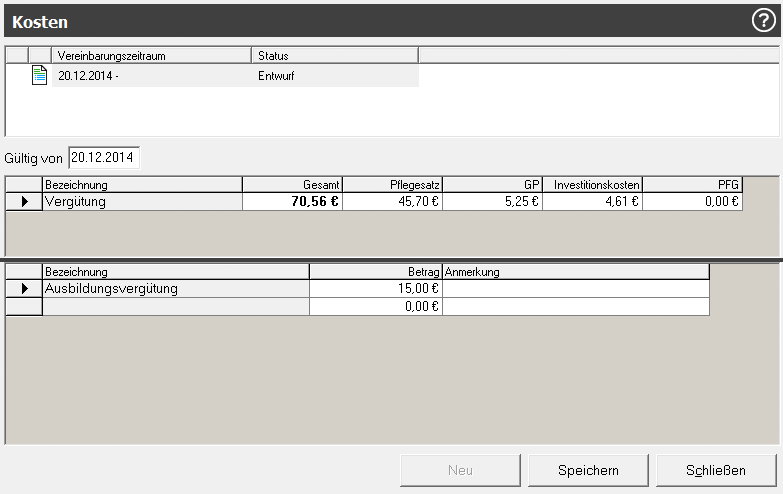Click the Gültig von date field

104,158
